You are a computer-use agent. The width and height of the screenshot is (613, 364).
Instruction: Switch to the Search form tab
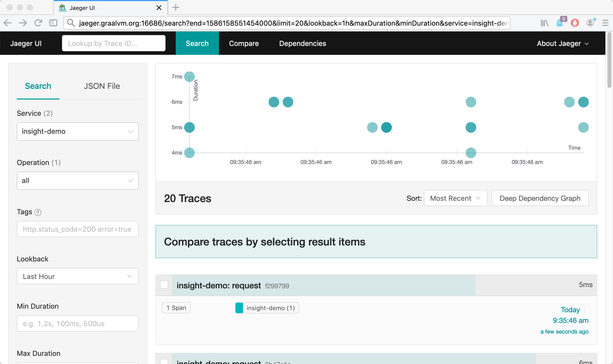coord(38,86)
